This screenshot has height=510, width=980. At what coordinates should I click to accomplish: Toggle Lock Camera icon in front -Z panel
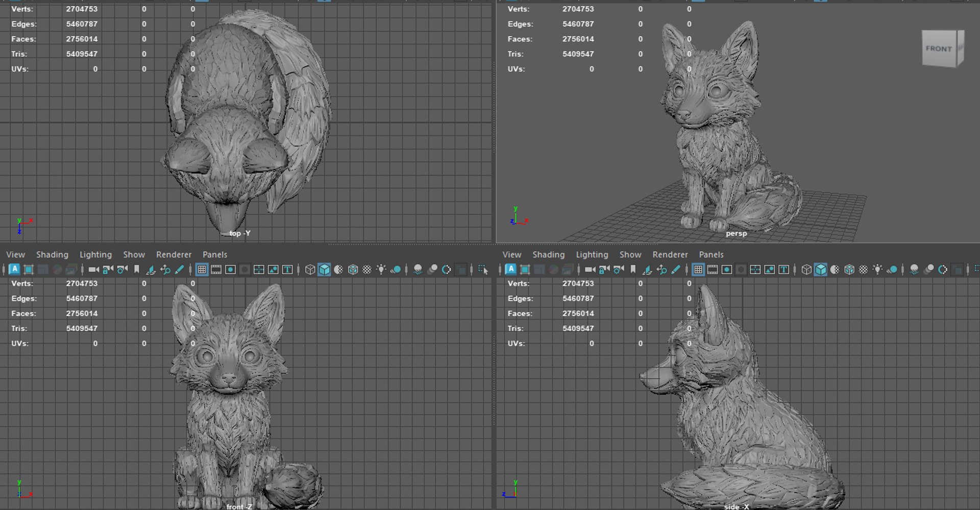coord(108,270)
